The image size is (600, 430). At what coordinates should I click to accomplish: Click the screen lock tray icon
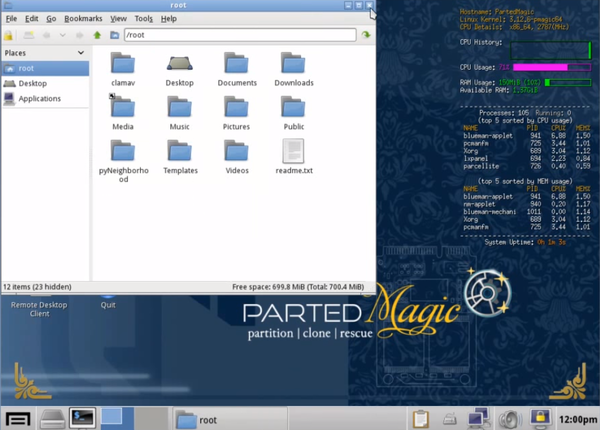coord(540,418)
